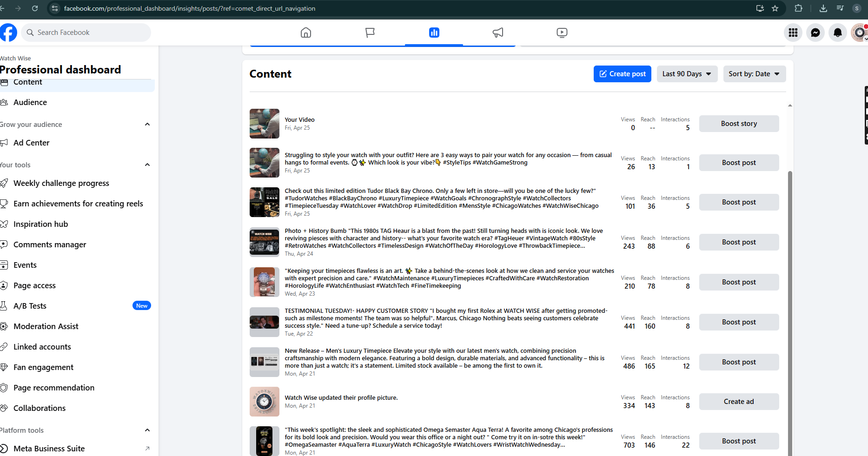The width and height of the screenshot is (868, 456).
Task: Click Boost story for Your Video
Action: (x=739, y=124)
